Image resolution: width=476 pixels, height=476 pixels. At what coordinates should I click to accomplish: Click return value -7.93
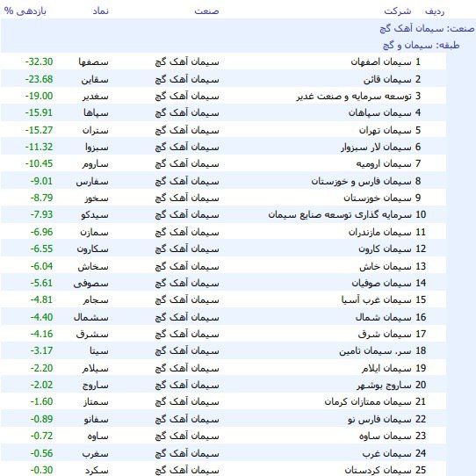(41, 214)
